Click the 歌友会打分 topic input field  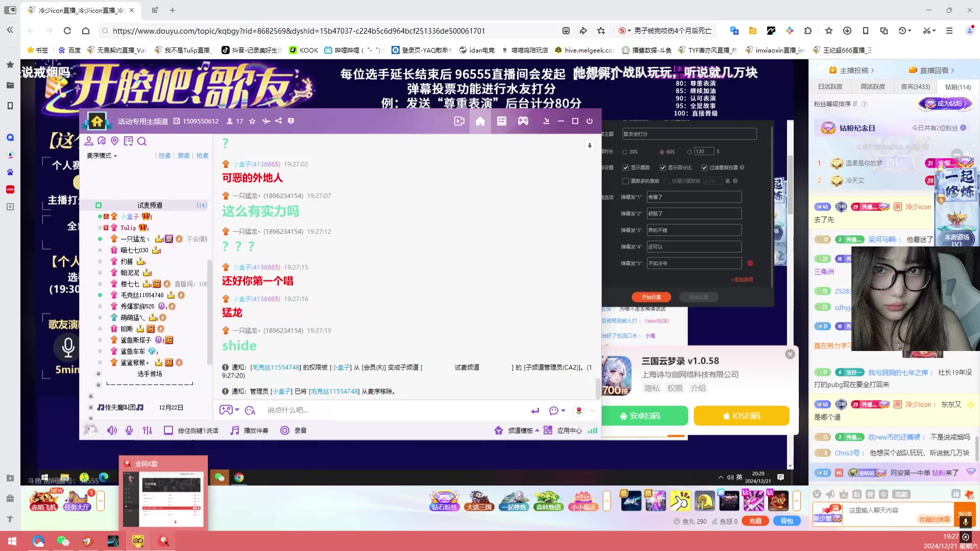tap(689, 134)
